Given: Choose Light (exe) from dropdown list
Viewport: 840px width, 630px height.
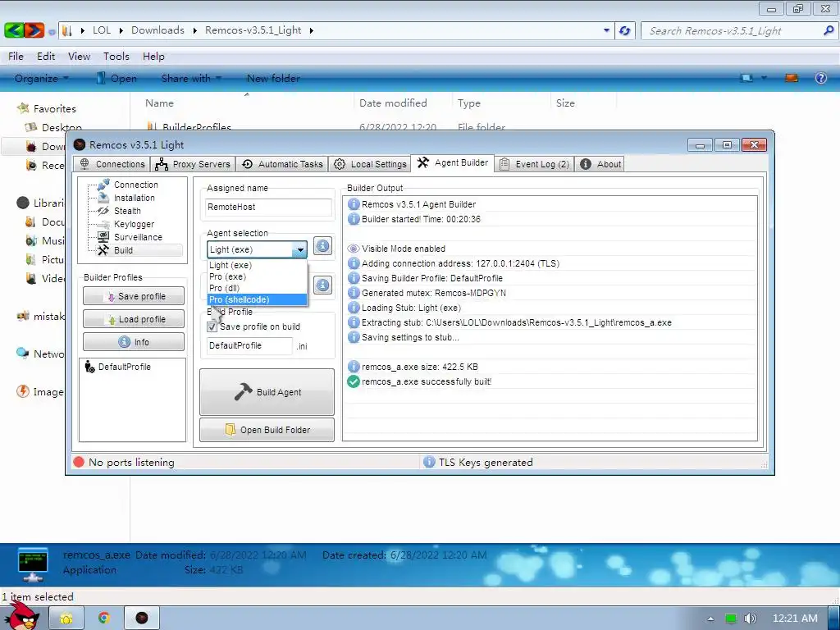Looking at the screenshot, I should (x=257, y=265).
